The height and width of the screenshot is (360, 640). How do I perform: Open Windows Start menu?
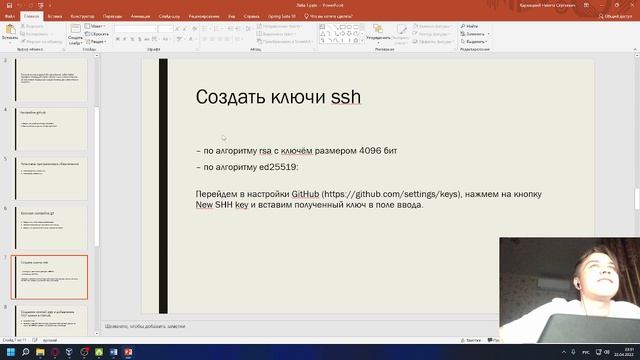click(11, 352)
